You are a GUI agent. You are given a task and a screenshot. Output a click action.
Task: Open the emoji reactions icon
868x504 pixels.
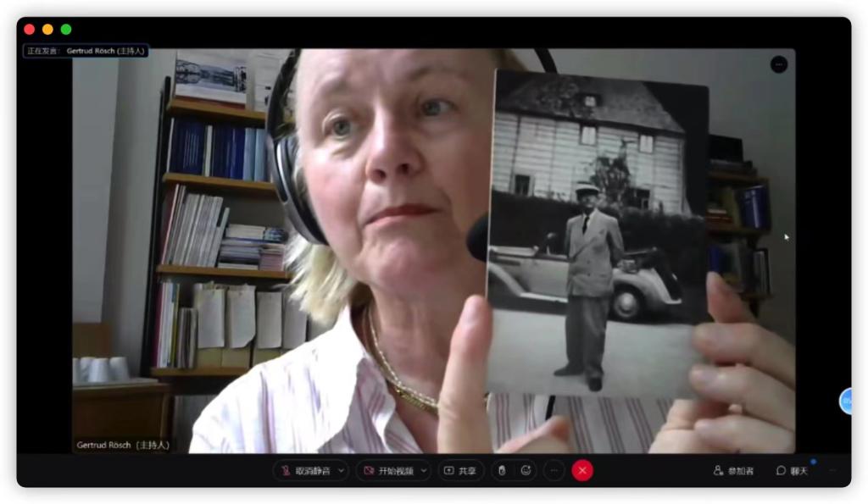coord(526,471)
